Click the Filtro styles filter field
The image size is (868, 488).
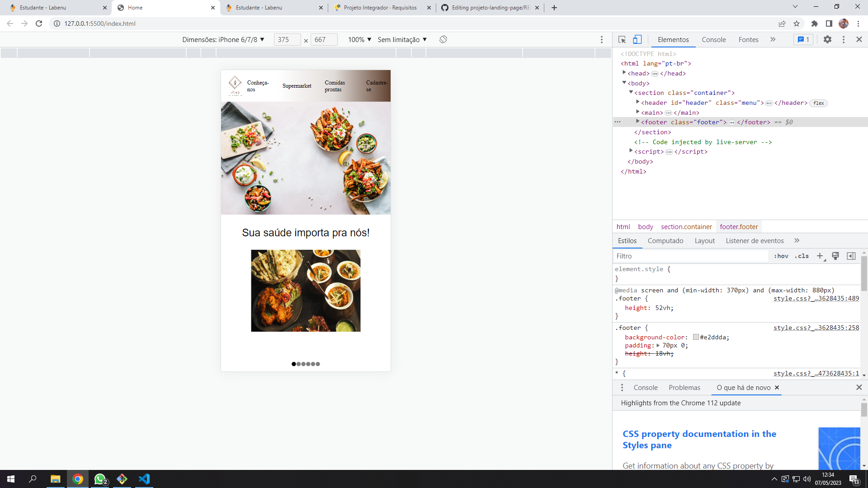(x=656, y=256)
